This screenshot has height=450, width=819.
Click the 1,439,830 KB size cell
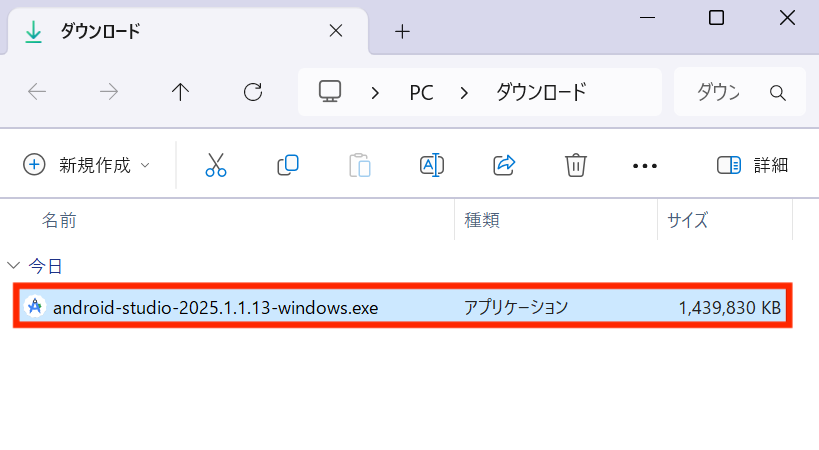tap(729, 307)
